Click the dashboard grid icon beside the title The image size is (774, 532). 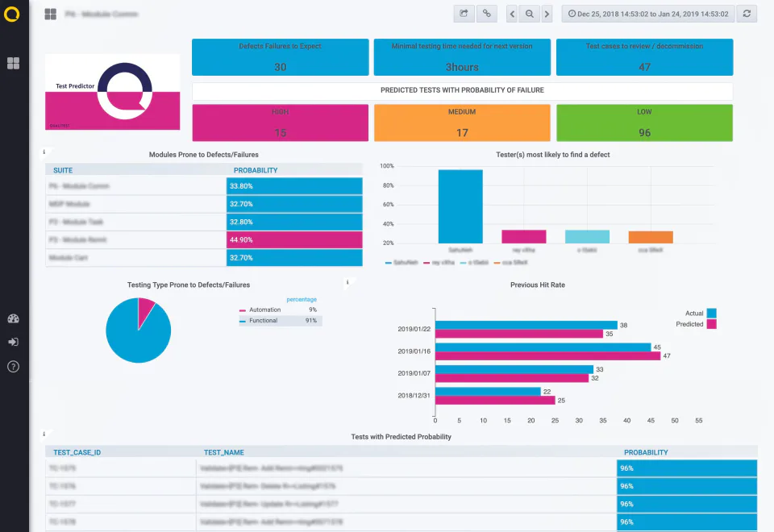coord(50,15)
